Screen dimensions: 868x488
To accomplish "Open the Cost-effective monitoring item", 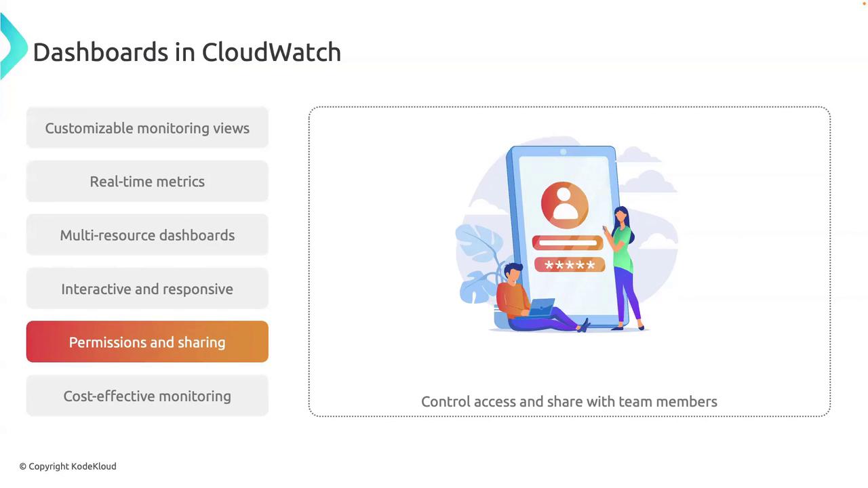I will [x=147, y=396].
